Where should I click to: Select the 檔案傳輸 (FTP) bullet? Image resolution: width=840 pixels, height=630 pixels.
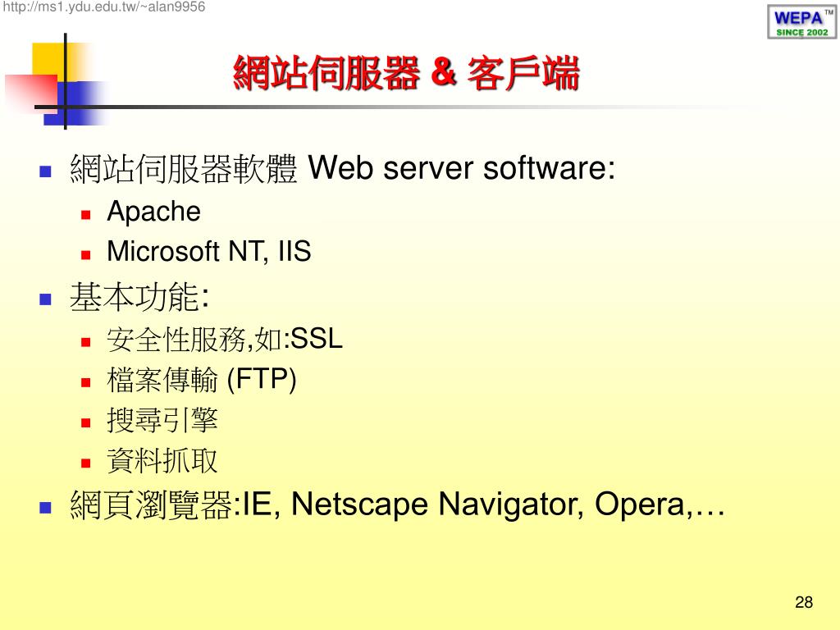tap(202, 380)
